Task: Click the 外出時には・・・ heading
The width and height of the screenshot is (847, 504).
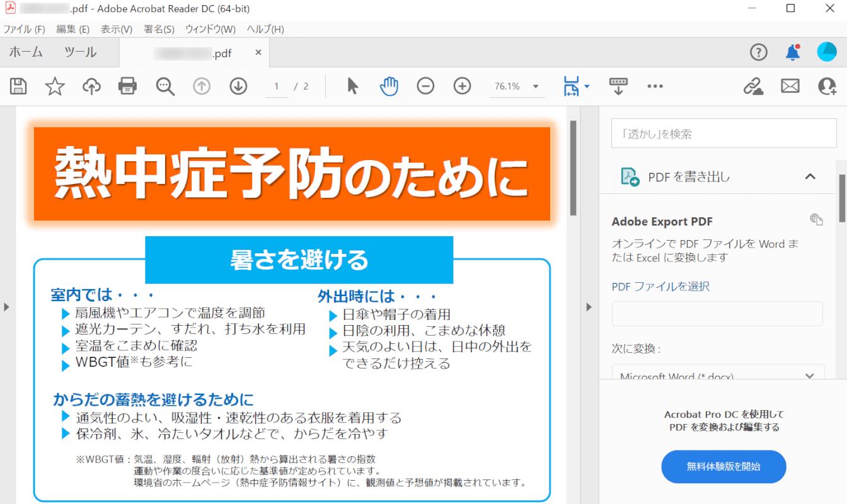Action: [377, 296]
